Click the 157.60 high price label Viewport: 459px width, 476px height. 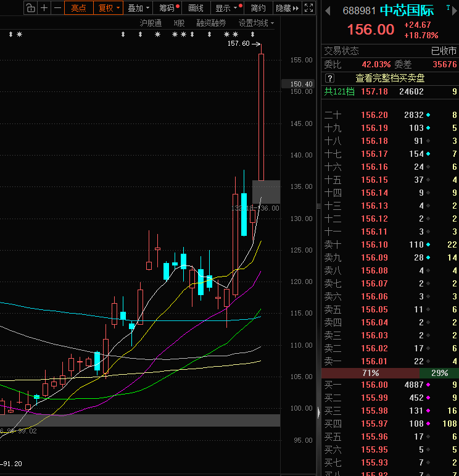(x=239, y=44)
